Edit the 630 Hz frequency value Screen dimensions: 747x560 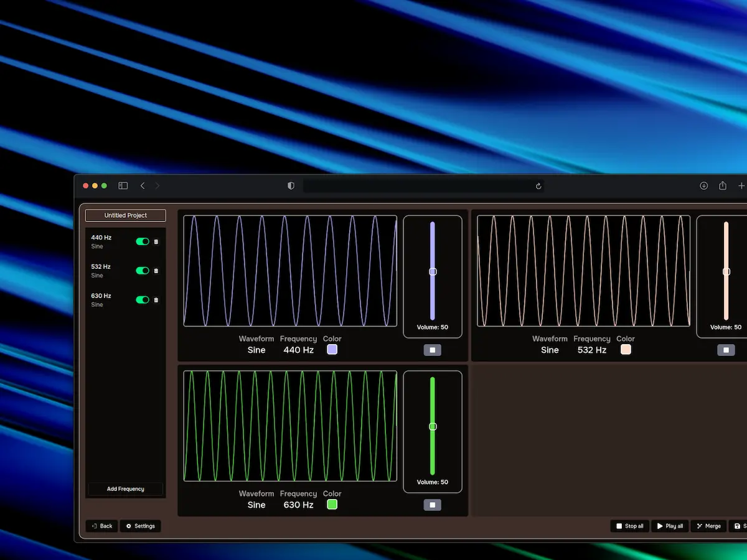(x=299, y=505)
